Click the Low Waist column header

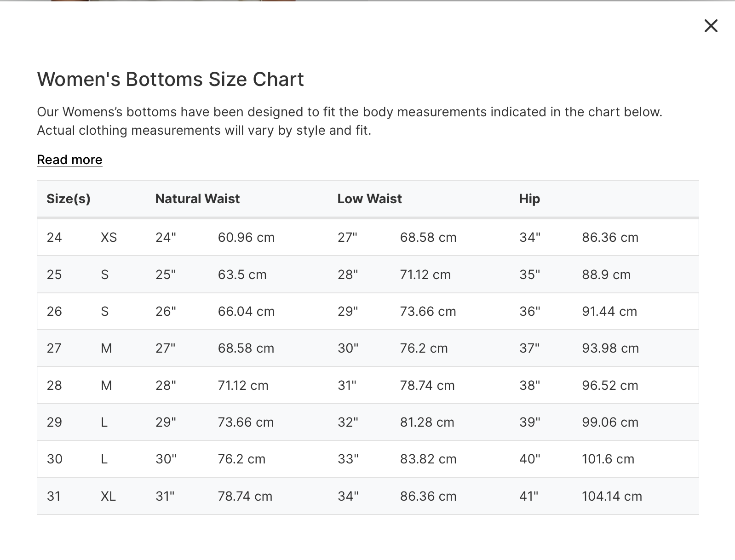click(x=369, y=199)
